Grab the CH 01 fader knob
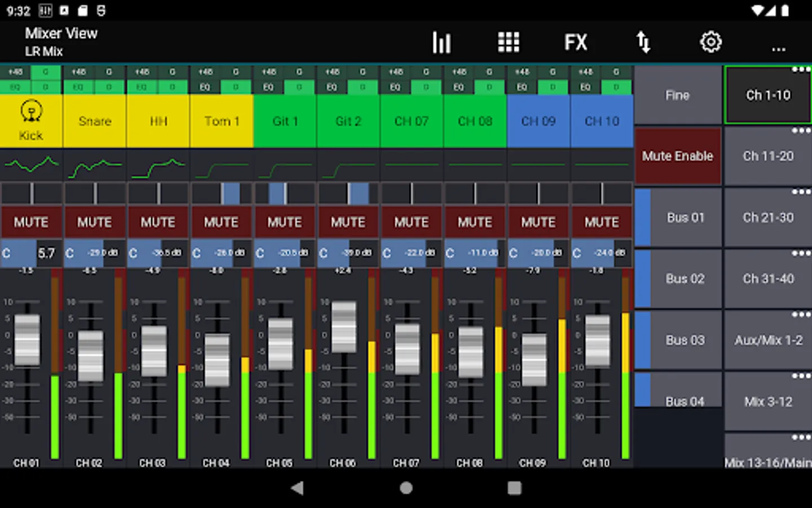Viewport: 812px width, 508px height. [x=27, y=340]
